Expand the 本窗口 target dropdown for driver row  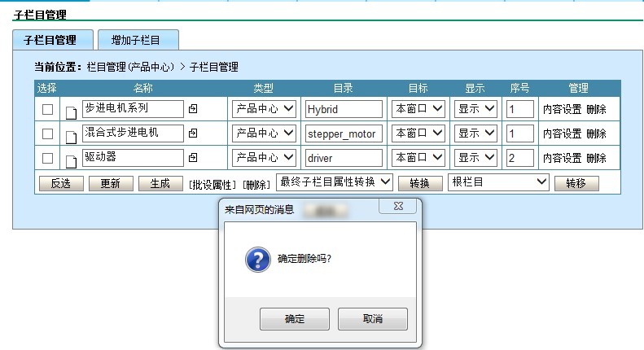[419, 157]
